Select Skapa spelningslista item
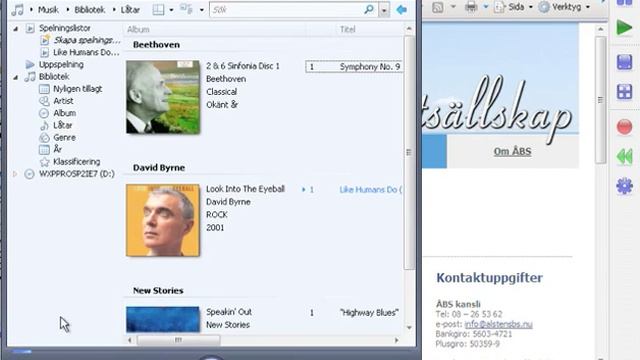The image size is (640, 360). click(x=87, y=40)
